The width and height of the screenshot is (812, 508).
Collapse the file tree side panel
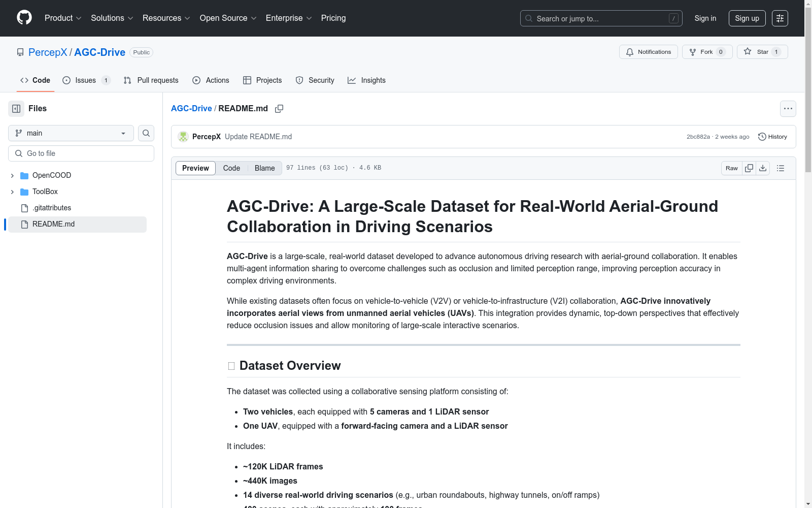[16, 108]
